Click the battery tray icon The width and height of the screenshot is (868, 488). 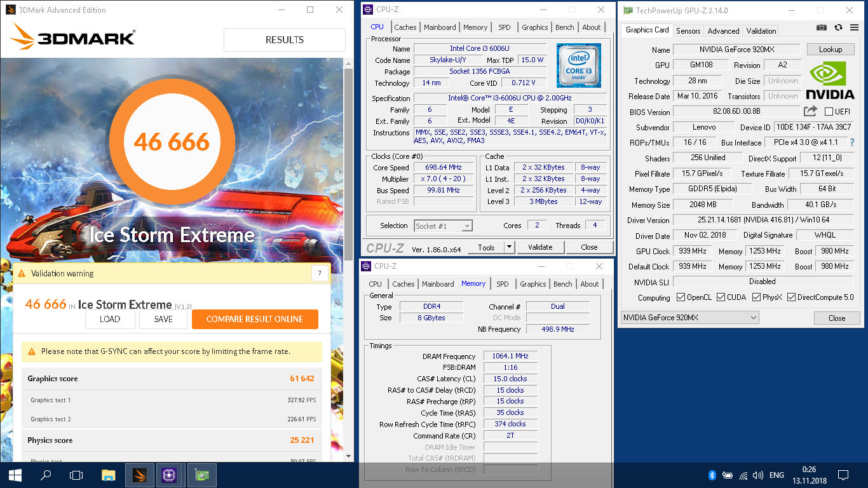(x=728, y=475)
